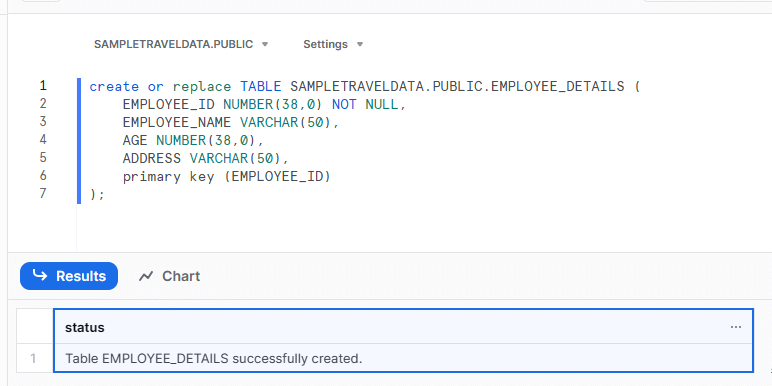The image size is (772, 386).
Task: Click editor line number 3
Action: (x=43, y=122)
